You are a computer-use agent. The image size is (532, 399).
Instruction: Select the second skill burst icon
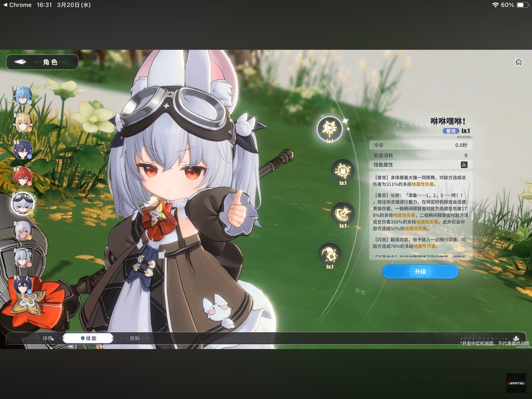343,171
